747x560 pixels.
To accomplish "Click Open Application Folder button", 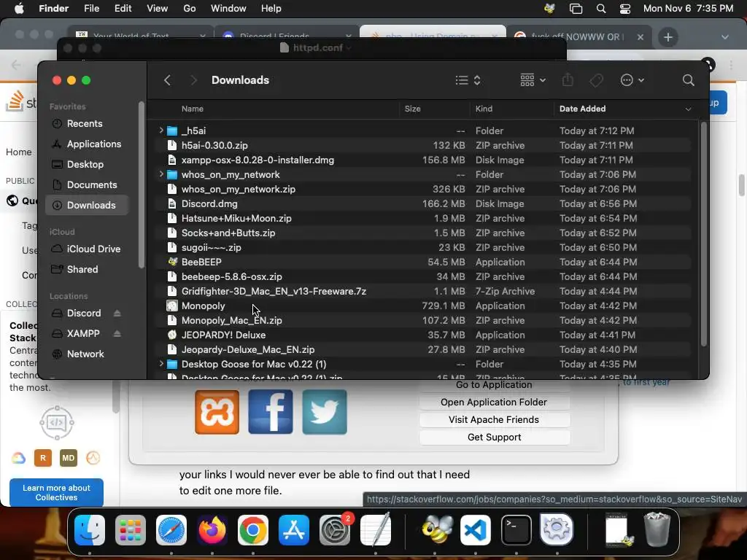I will pos(494,402).
